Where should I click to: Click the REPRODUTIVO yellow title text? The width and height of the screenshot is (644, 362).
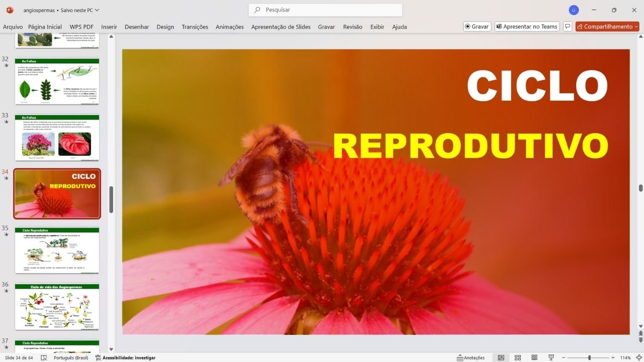tap(471, 146)
